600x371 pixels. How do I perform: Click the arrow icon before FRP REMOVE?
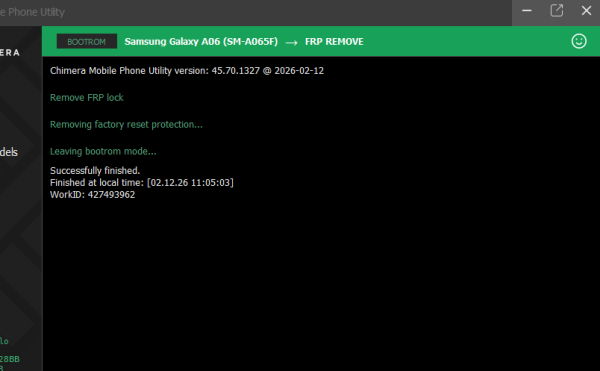pos(291,42)
